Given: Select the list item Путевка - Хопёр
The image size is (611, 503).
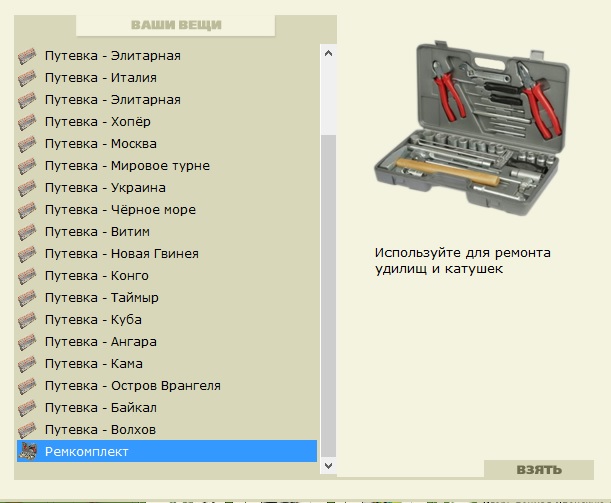Looking at the screenshot, I should click(x=167, y=122).
